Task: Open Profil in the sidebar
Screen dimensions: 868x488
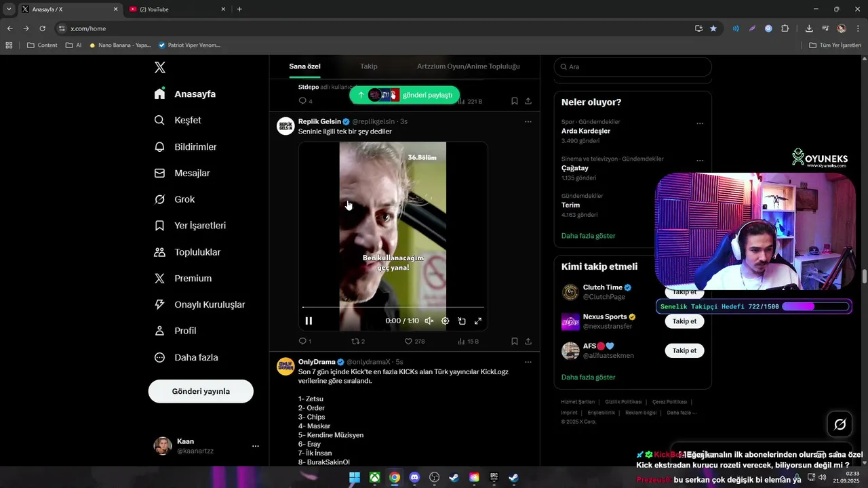Action: 175,331
